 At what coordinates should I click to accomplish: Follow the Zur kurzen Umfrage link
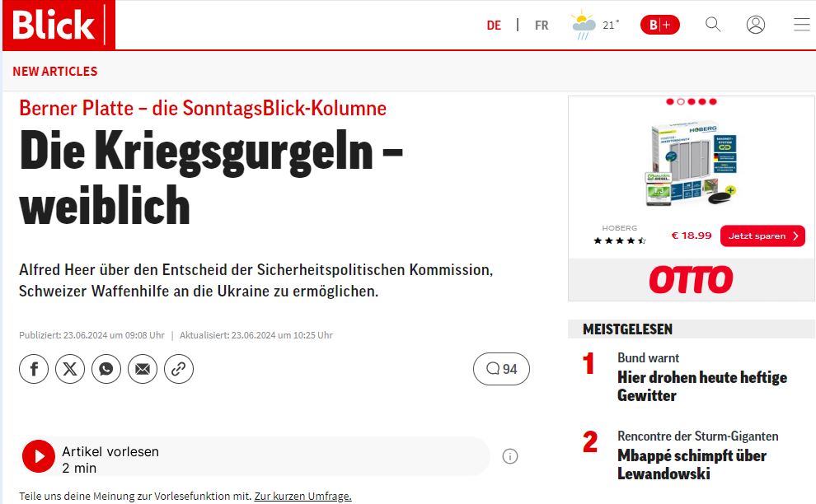pyautogui.click(x=302, y=497)
